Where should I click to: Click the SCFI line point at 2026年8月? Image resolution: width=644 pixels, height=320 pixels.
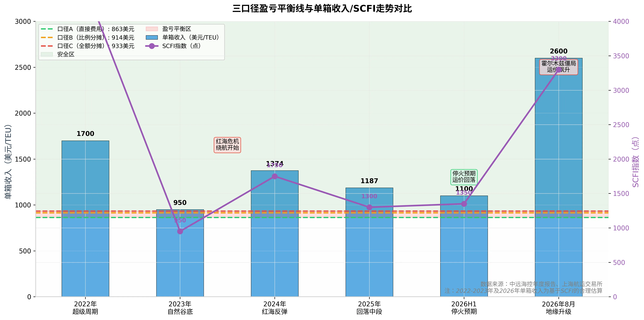pos(558,70)
